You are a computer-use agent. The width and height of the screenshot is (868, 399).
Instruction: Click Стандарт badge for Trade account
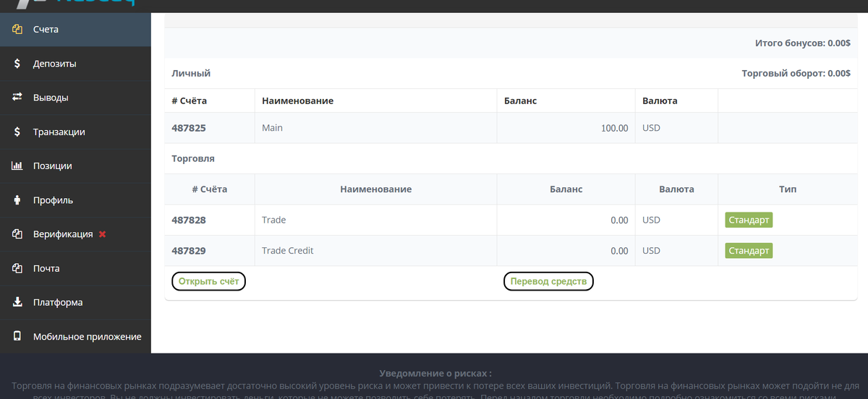tap(749, 220)
